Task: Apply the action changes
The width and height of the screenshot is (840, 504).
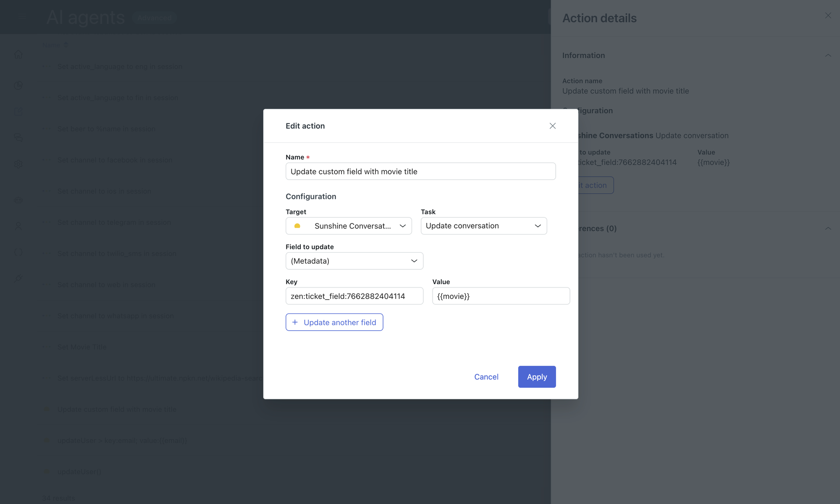Action: click(537, 377)
